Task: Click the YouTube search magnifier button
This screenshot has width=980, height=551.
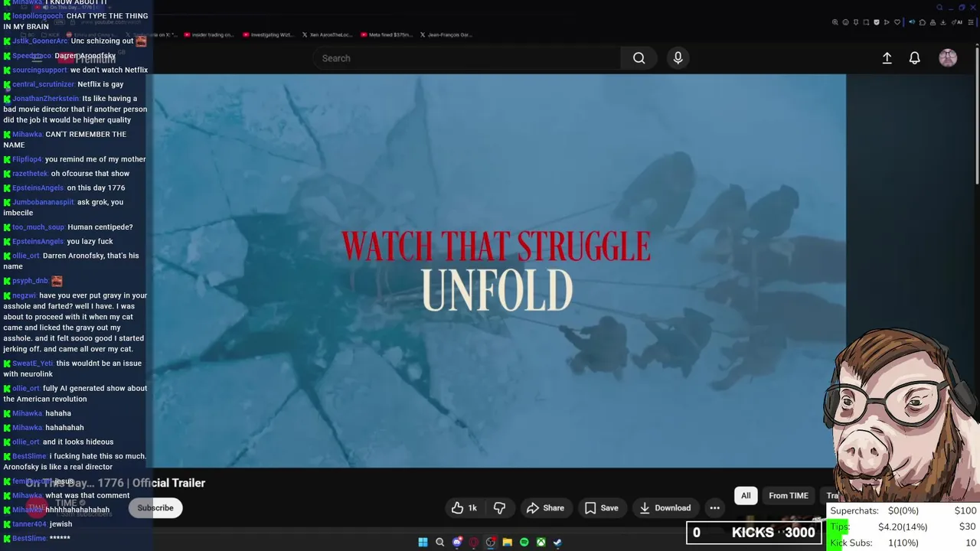Action: click(x=639, y=58)
